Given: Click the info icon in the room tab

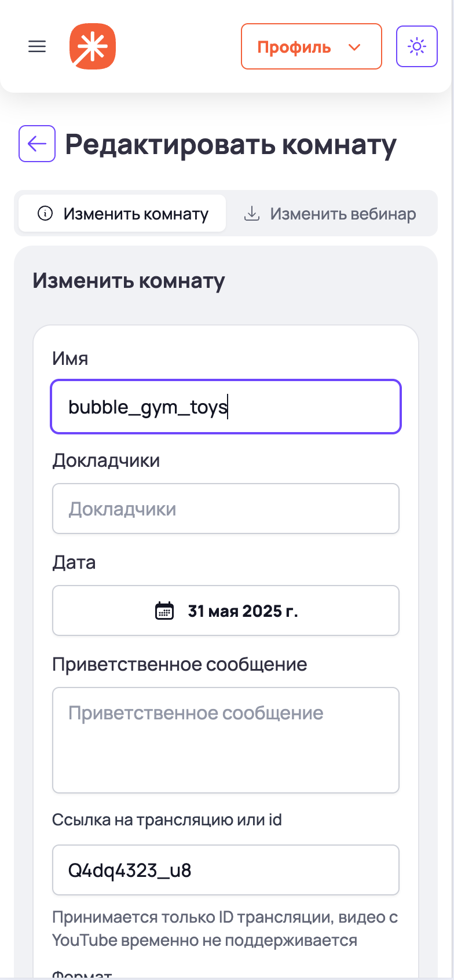Looking at the screenshot, I should 45,214.
